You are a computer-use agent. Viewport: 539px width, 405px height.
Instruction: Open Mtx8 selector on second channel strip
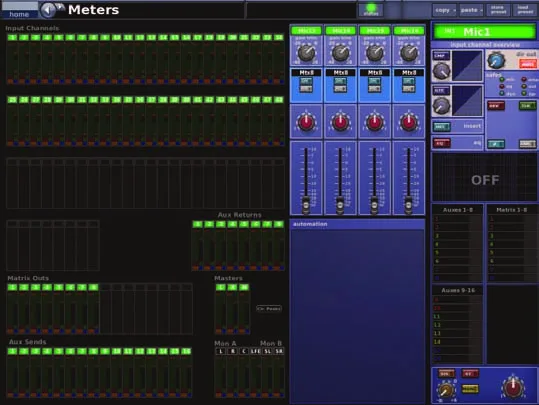[341, 73]
